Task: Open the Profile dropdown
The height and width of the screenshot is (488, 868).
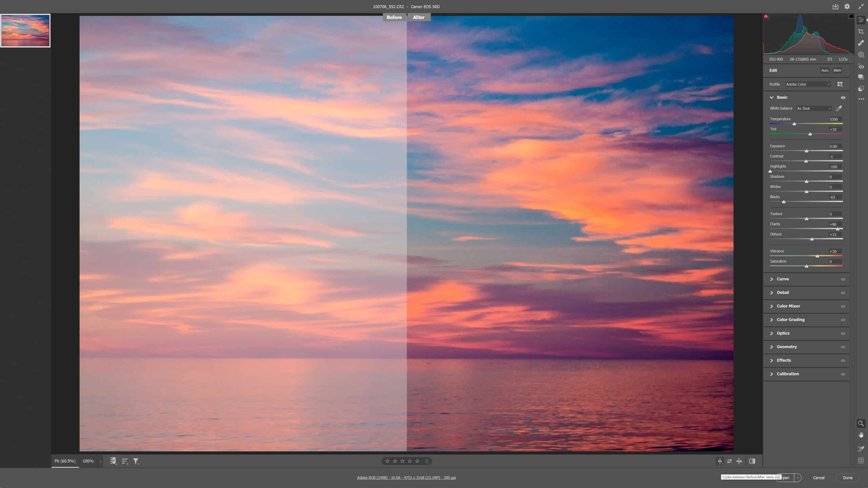Action: click(x=808, y=84)
